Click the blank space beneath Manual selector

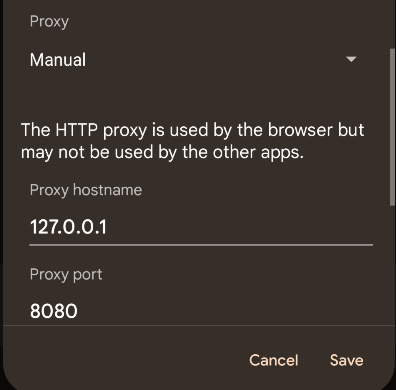tap(193, 95)
